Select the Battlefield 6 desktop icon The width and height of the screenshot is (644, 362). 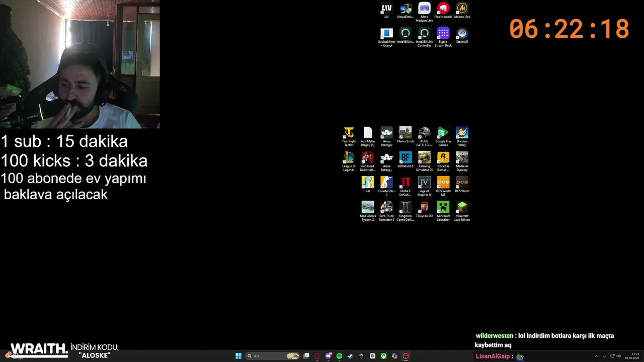(x=405, y=160)
